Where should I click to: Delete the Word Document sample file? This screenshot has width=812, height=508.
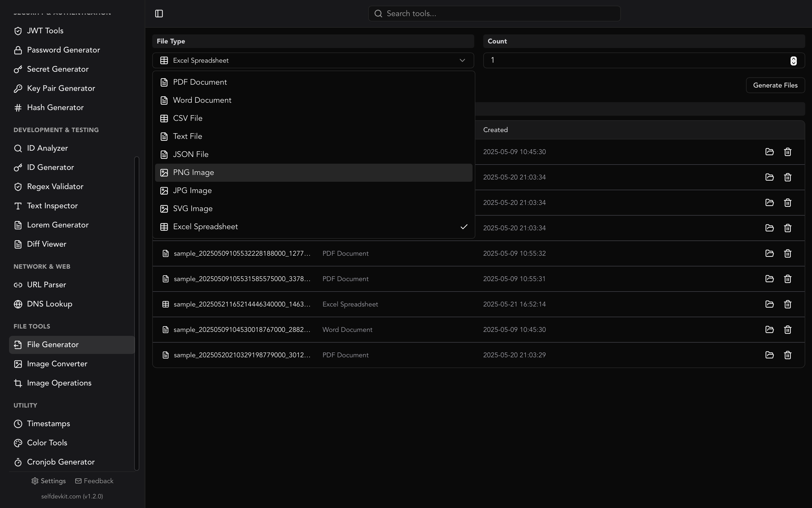pyautogui.click(x=787, y=330)
